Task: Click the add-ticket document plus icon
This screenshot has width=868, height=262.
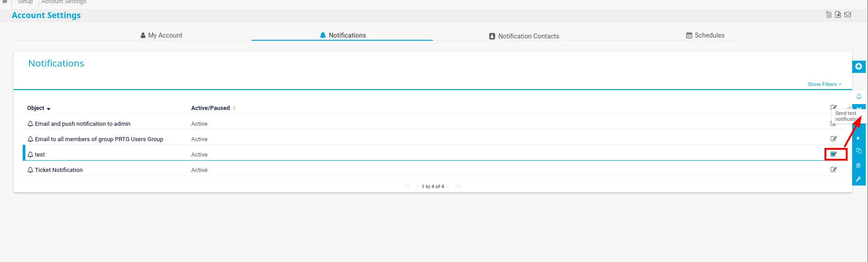Action: pyautogui.click(x=838, y=14)
